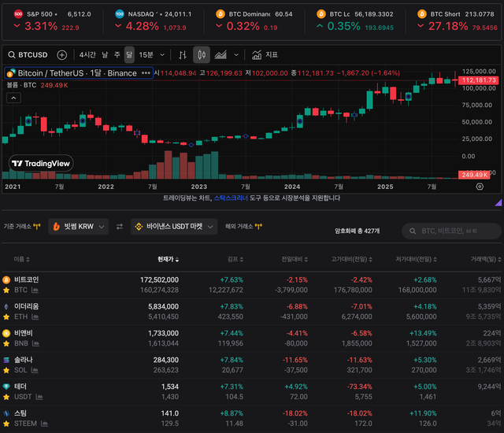Select the 주 weekly timeframe

pyautogui.click(x=117, y=55)
